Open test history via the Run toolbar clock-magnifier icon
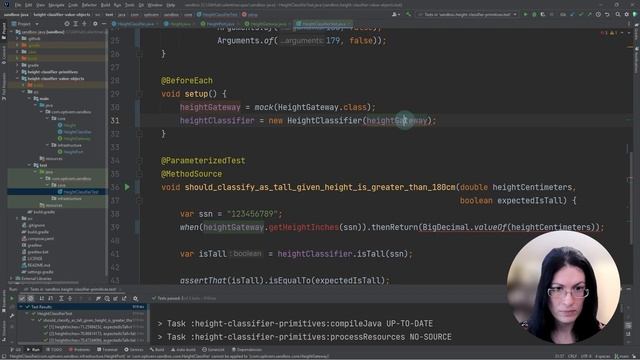Image resolution: width=640 pixels, height=360 pixels. (107, 298)
